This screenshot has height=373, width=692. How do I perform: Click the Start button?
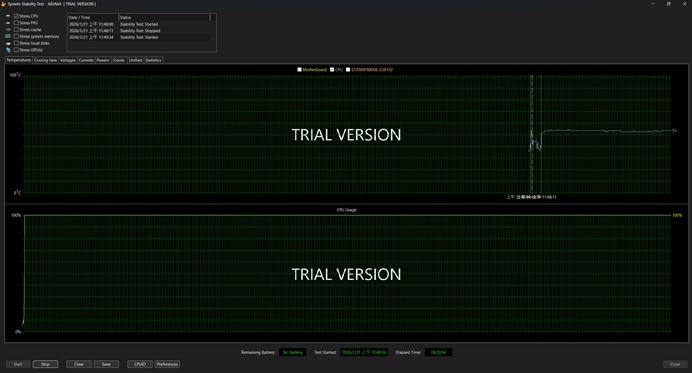tap(18, 364)
